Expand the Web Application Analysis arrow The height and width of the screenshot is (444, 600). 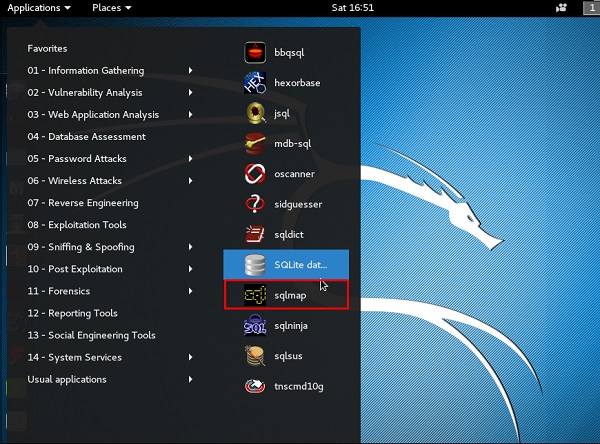pos(190,114)
